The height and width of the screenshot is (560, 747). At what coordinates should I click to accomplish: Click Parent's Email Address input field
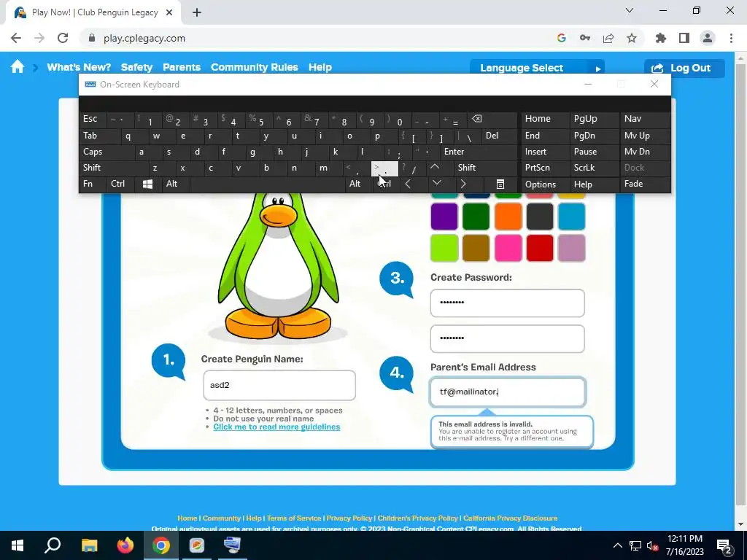coord(508,392)
